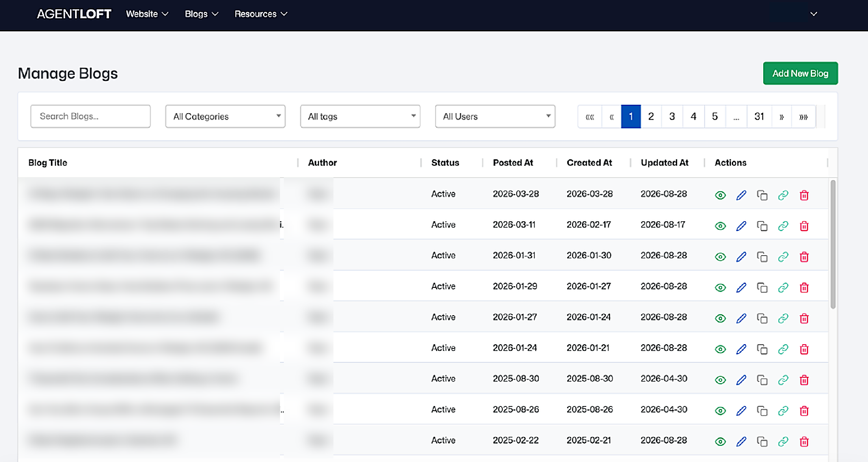The width and height of the screenshot is (868, 462).
Task: Delete the blog posted 2026-03-28
Action: (804, 195)
